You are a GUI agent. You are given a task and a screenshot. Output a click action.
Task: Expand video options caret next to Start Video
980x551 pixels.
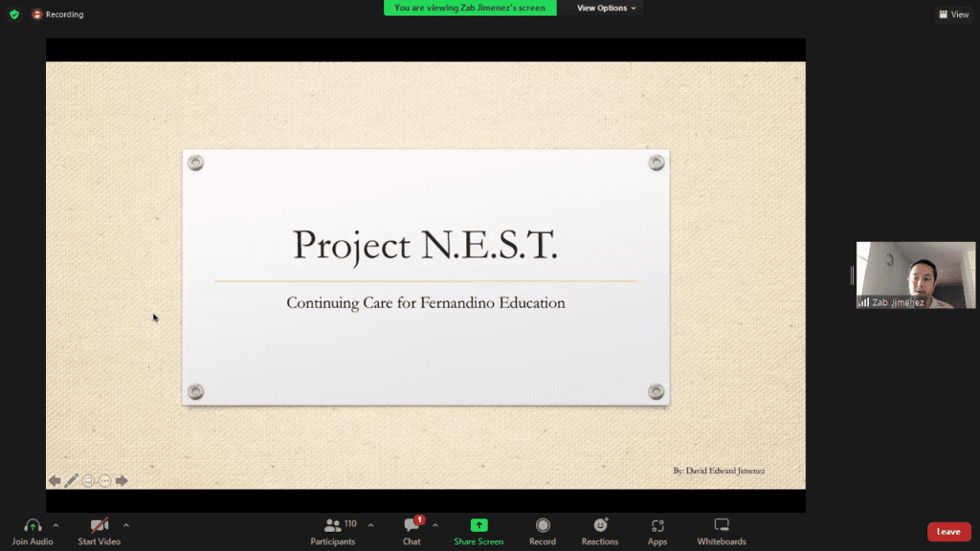(126, 526)
